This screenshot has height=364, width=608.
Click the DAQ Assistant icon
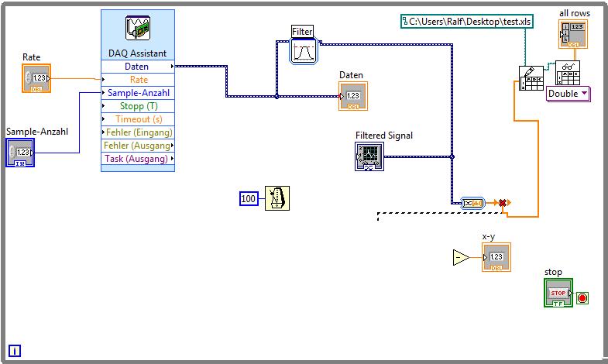click(x=138, y=28)
